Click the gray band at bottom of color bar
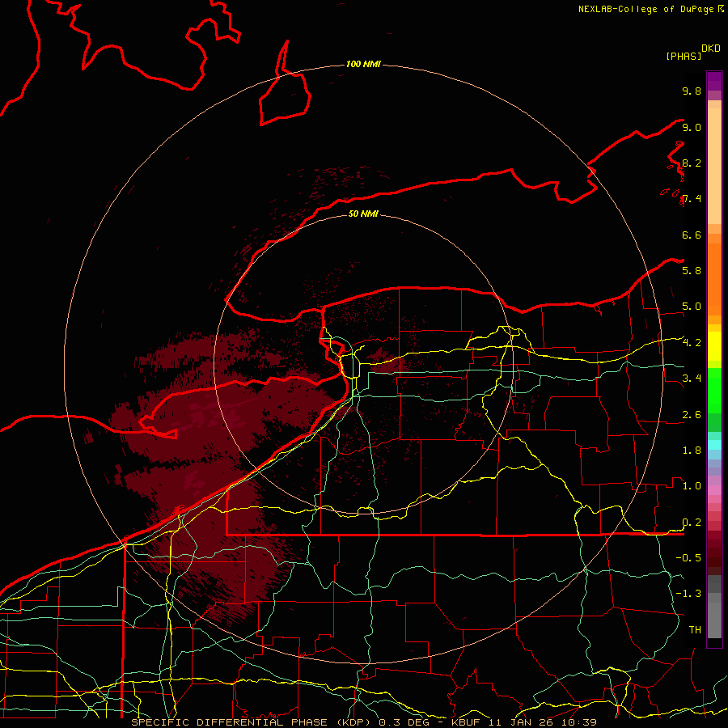The image size is (728, 728). click(714, 620)
